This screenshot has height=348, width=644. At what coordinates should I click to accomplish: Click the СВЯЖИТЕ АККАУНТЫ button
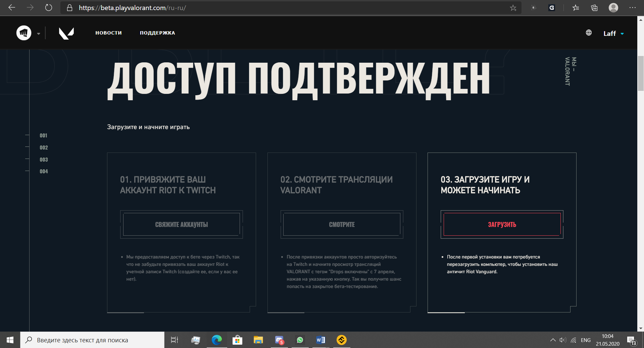pos(182,224)
